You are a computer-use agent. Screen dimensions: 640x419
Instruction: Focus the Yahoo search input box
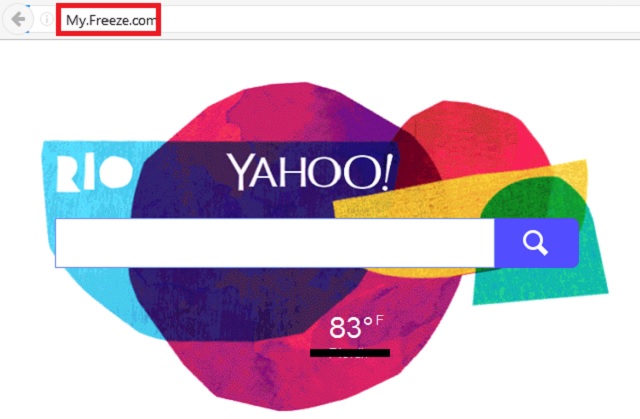[275, 243]
